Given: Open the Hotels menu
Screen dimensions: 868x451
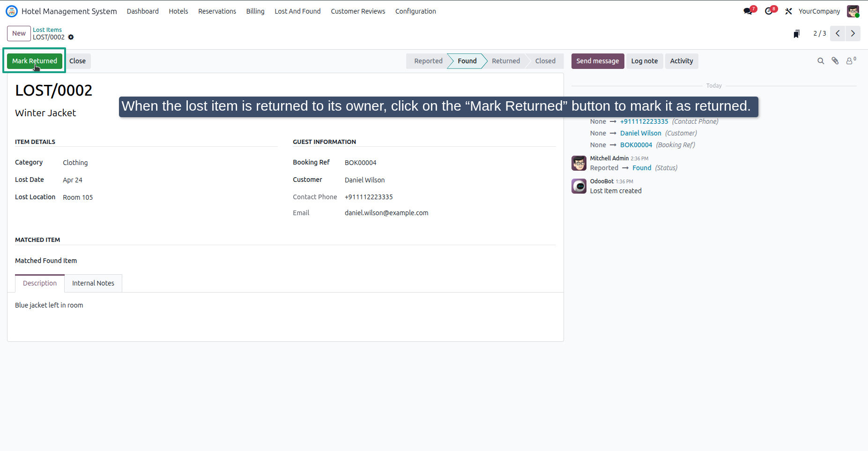Looking at the screenshot, I should (x=178, y=11).
